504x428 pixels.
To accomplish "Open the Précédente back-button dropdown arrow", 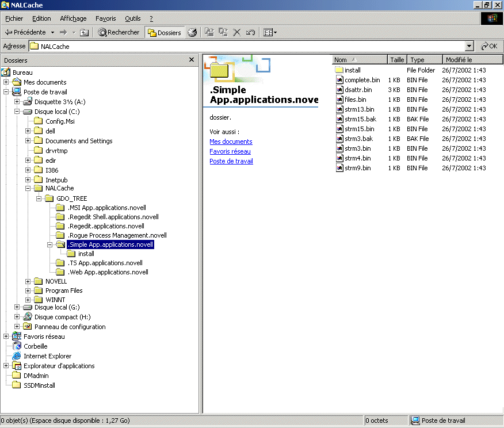I will click(x=52, y=32).
